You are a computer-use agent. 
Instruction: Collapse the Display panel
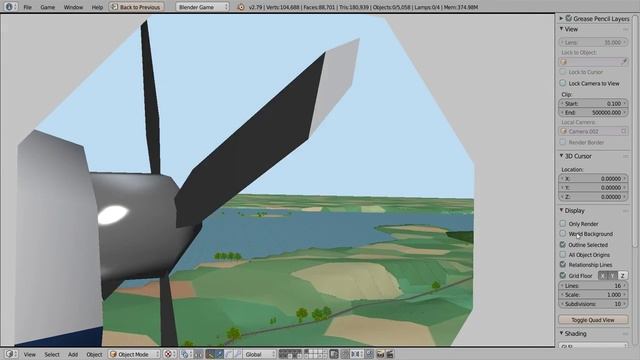click(561, 211)
